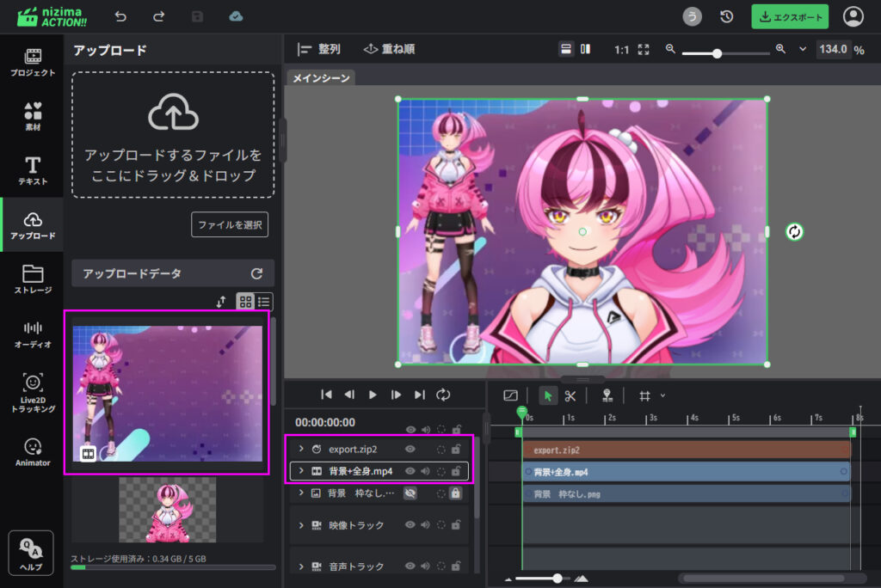The image size is (881, 588).
Task: Click the ファイルを選択 button
Action: pos(230,224)
